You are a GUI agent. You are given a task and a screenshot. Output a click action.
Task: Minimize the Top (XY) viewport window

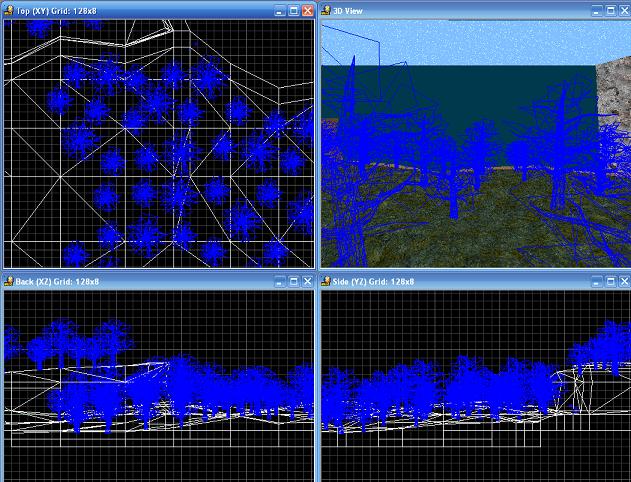280,11
